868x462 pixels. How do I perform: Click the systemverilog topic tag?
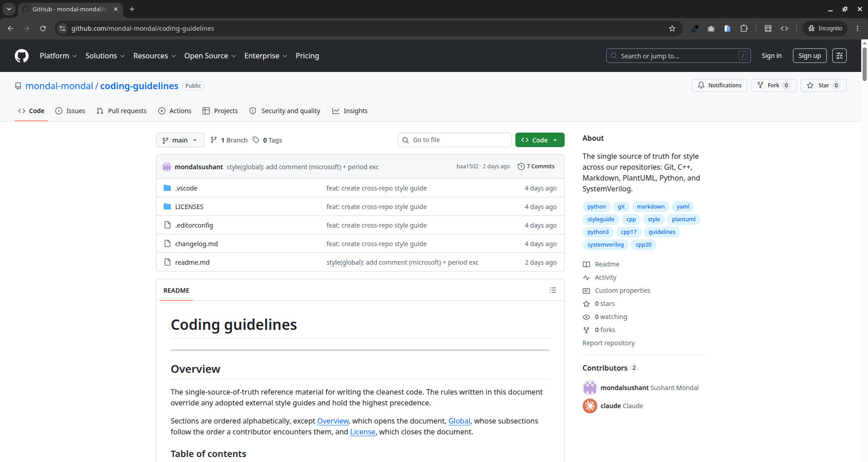pyautogui.click(x=605, y=245)
